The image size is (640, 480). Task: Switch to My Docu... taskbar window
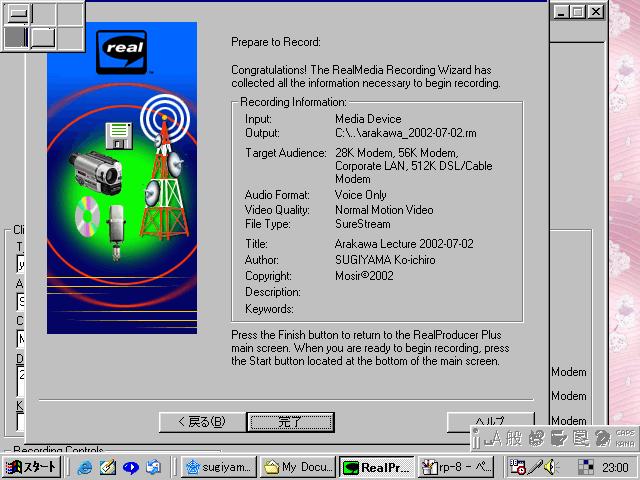point(298,467)
